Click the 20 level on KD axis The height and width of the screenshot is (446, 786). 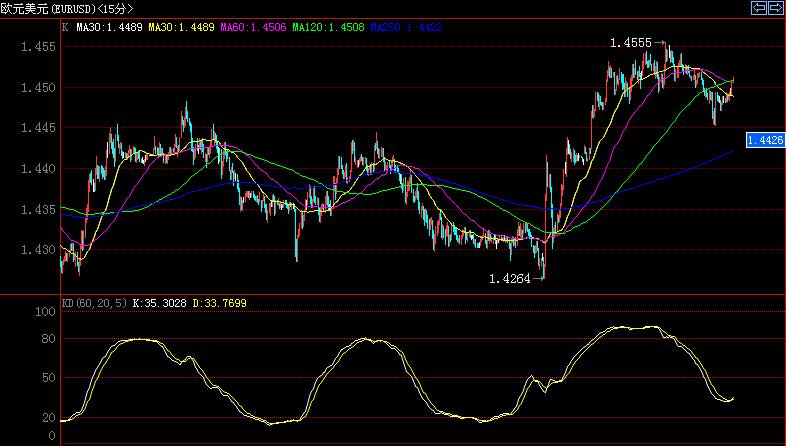point(48,417)
